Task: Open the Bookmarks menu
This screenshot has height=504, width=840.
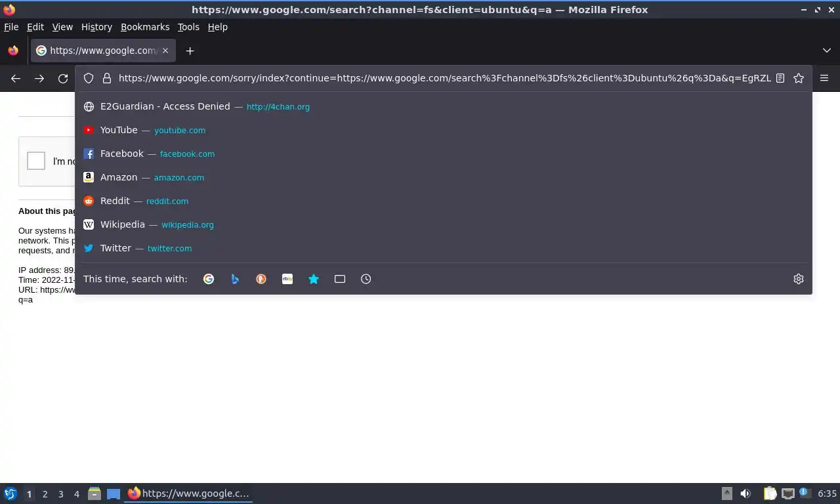Action: (145, 27)
